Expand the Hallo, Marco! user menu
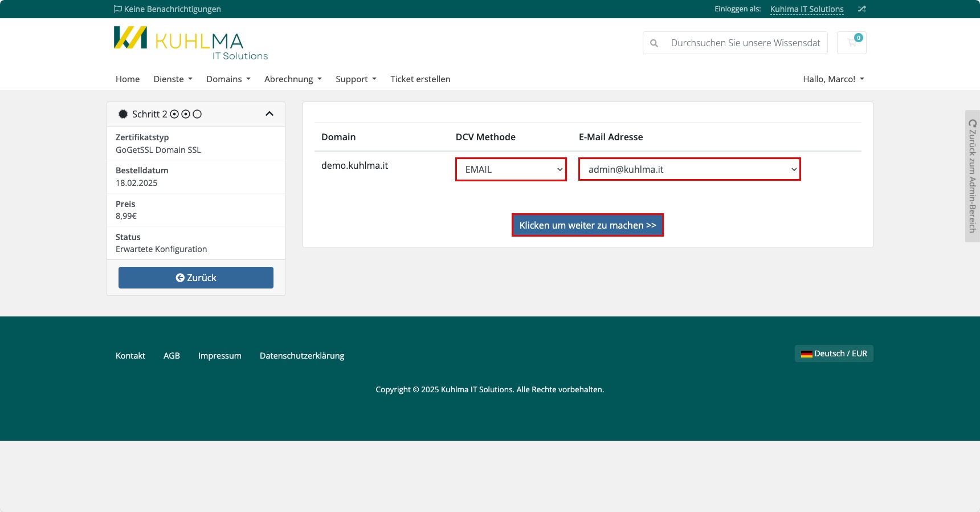The width and height of the screenshot is (980, 512). pos(834,79)
